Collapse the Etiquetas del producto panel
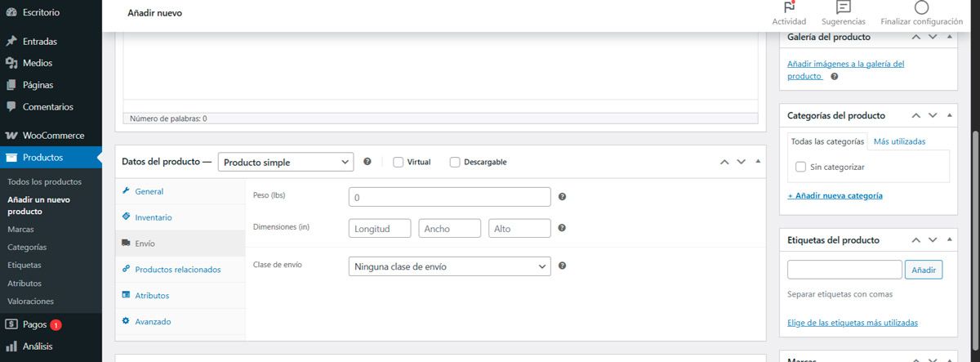Image resolution: width=980 pixels, height=362 pixels. click(950, 240)
